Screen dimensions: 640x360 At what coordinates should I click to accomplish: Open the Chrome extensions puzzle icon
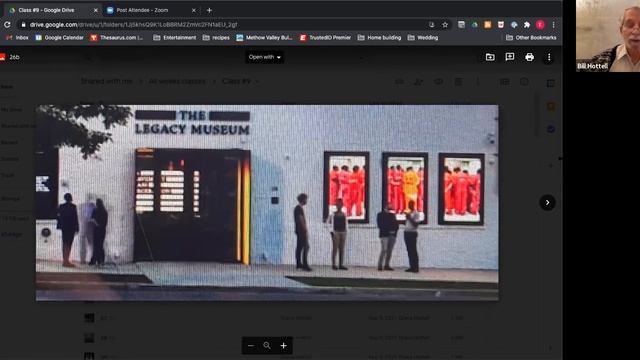(x=527, y=25)
